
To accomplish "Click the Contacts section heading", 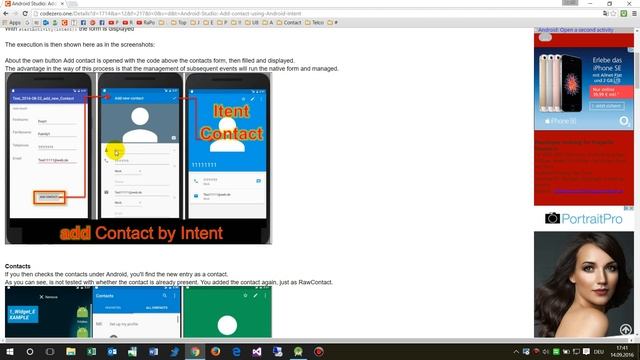I will (18, 266).
